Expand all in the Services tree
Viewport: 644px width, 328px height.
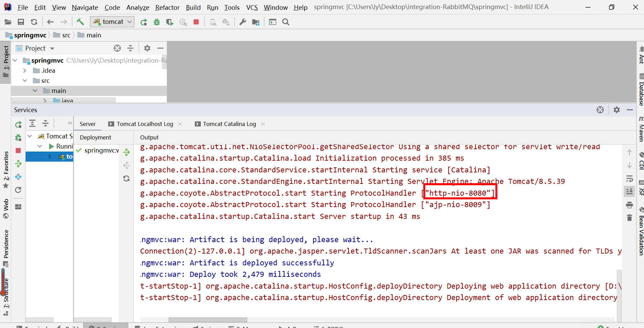point(32,123)
